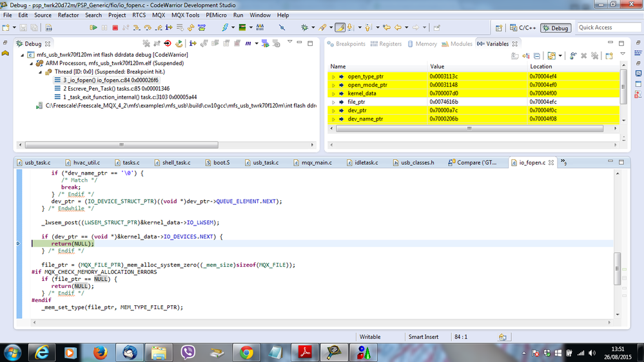Image resolution: width=644 pixels, height=362 pixels.
Task: Click the breakpoint marker at return(NULL) line
Action: click(18, 243)
